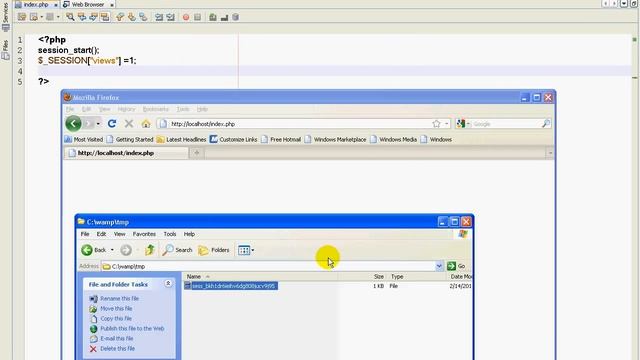Open Most Visited bookmarks in Firefox
The image size is (640, 360).
[x=84, y=139]
